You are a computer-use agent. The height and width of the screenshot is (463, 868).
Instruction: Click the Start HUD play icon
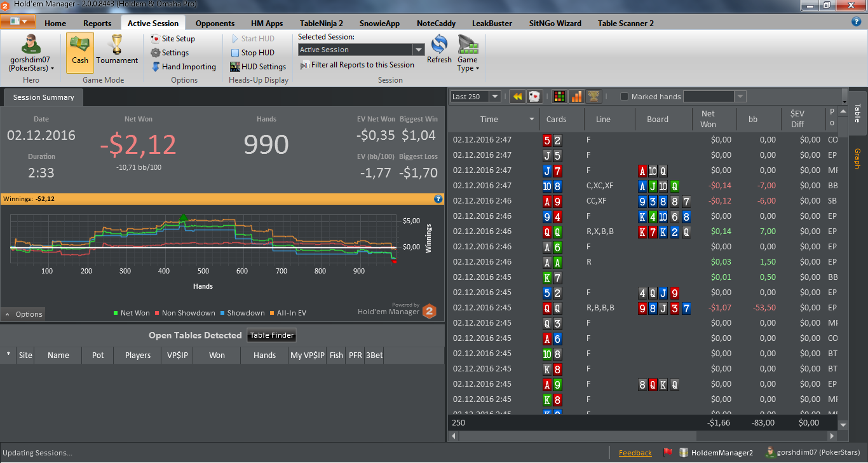point(235,39)
